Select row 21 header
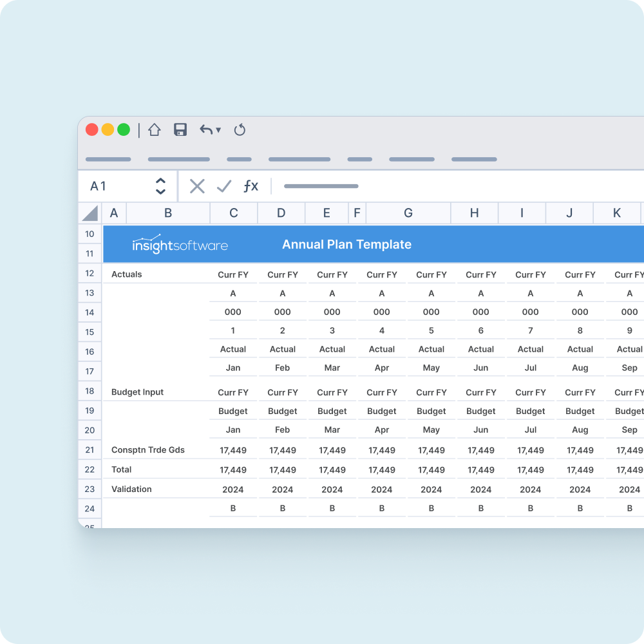This screenshot has width=644, height=644. tap(90, 450)
